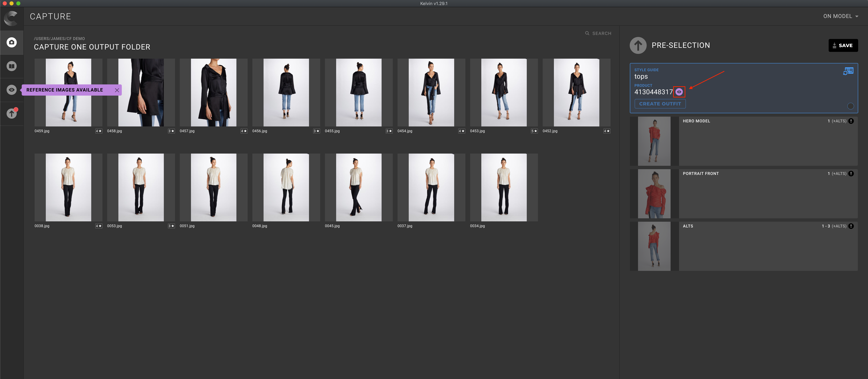This screenshot has width=868, height=379.
Task: Select image thumbnail 0452.jpg
Action: [x=576, y=93]
